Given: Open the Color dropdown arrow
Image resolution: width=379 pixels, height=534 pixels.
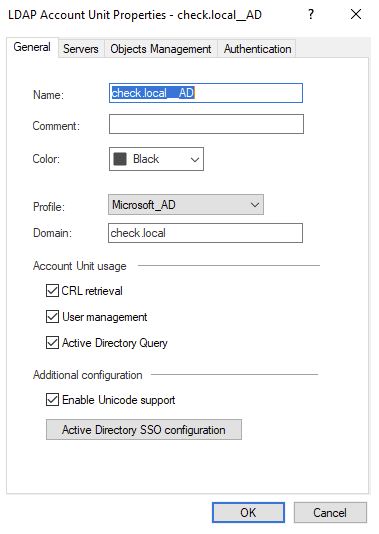Looking at the screenshot, I should 195,159.
